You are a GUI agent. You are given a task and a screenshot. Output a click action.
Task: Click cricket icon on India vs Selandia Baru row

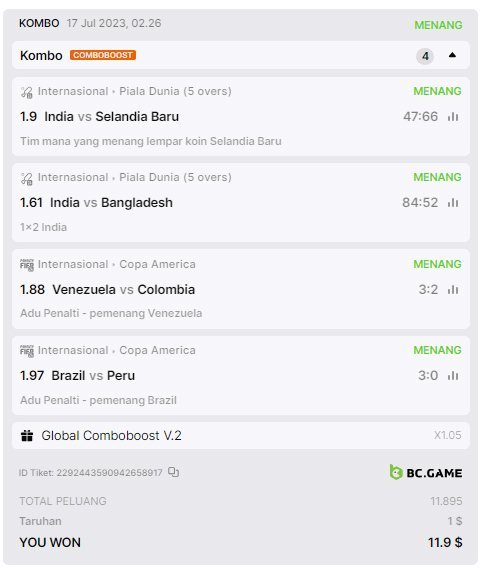point(27,92)
